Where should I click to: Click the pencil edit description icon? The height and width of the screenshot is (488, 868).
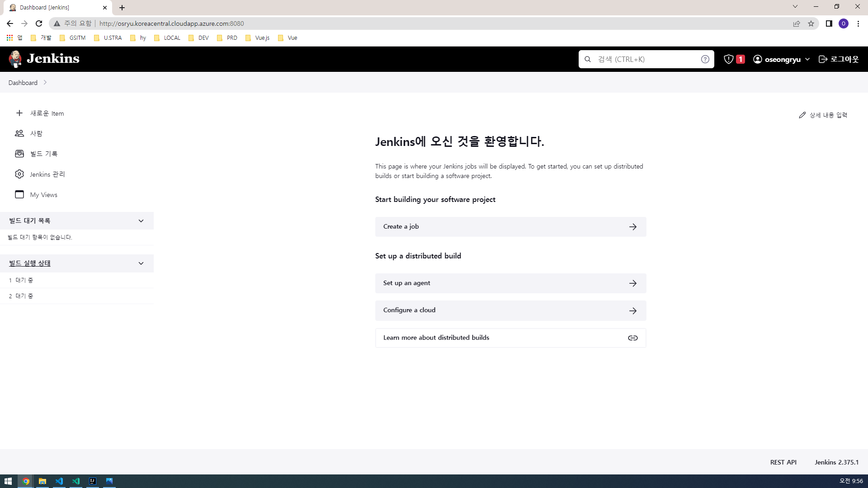click(x=802, y=115)
